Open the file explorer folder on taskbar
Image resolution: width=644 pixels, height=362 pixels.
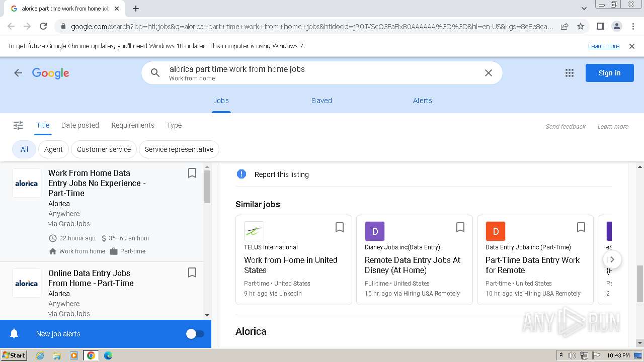(57, 355)
